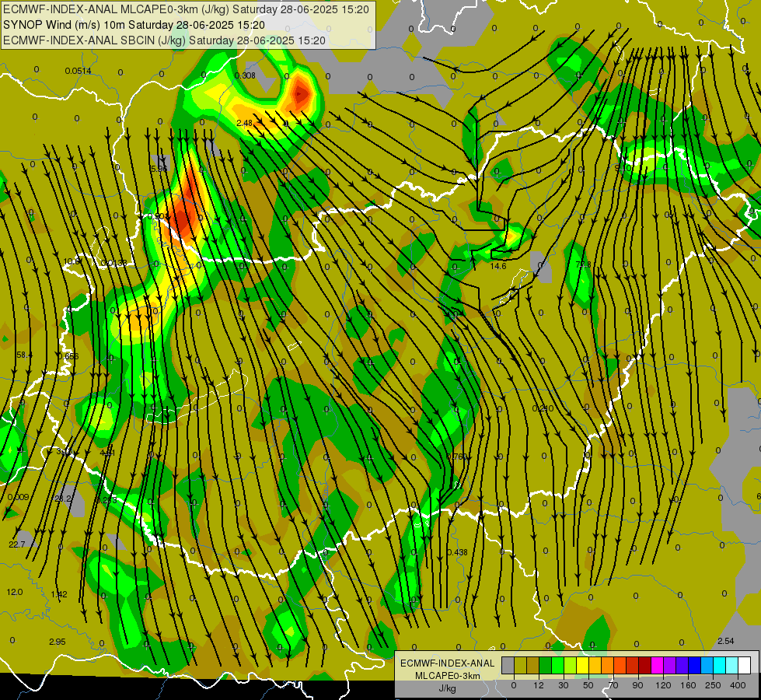Click the white swatch at the legend's end
Viewport: 761px width, 700px height.
[745, 665]
